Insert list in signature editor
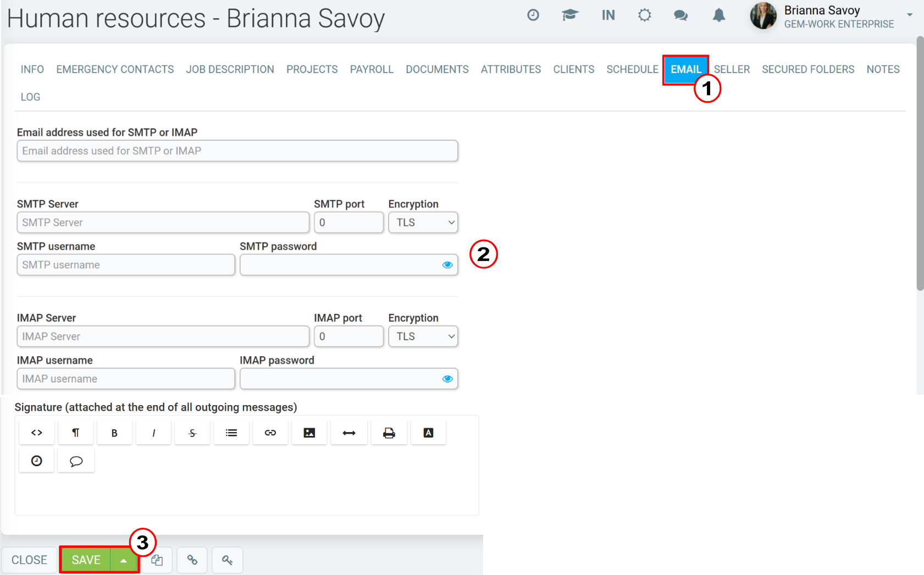 point(231,433)
